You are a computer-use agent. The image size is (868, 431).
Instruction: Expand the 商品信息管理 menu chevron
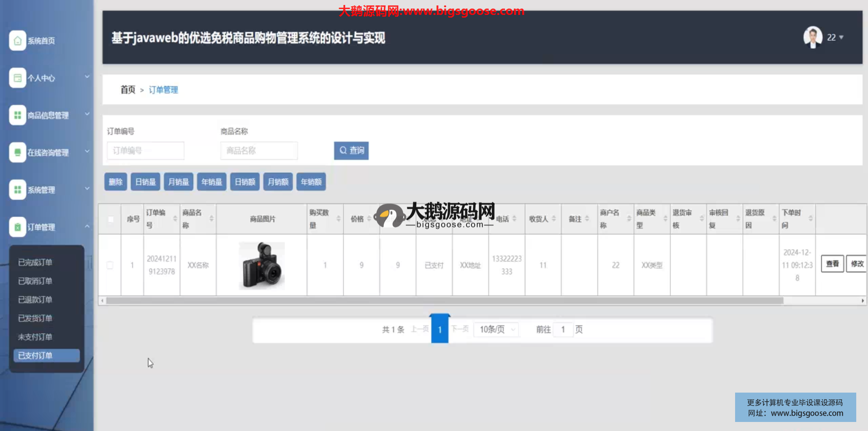click(87, 114)
